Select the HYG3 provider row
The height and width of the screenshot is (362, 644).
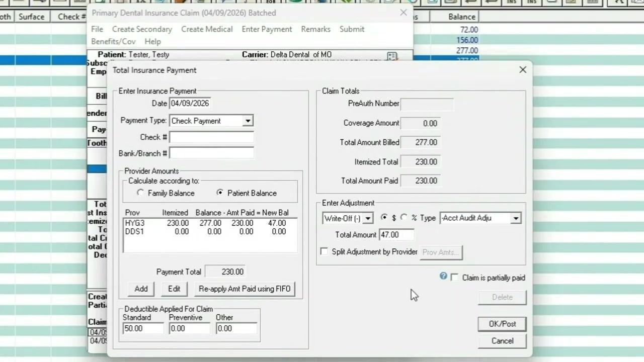pos(210,223)
